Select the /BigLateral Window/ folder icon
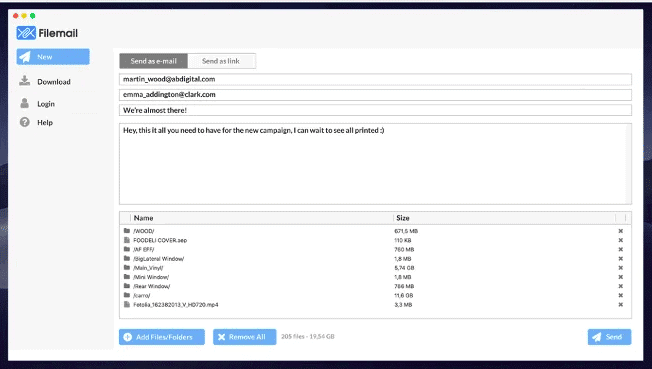652x369 pixels. (127, 258)
